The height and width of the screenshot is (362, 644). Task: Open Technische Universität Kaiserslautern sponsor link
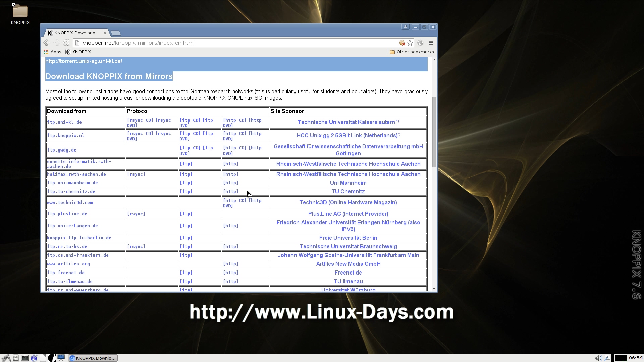(x=346, y=122)
